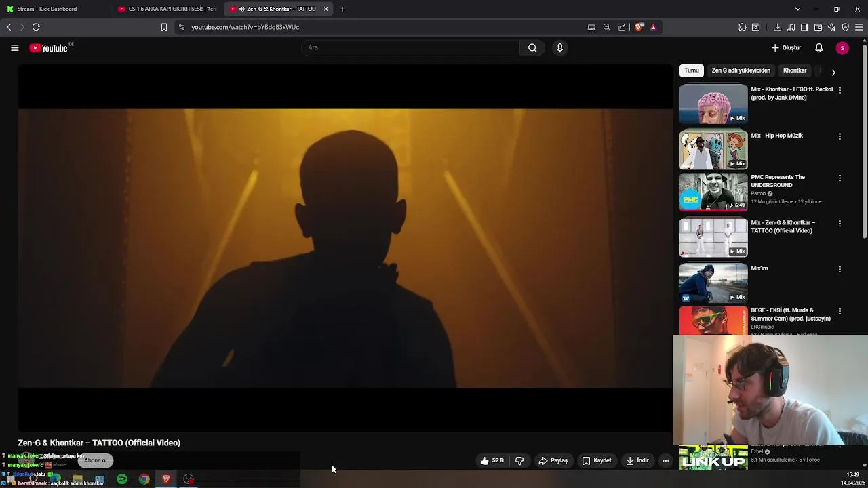Open the Brave Wallet icon

click(x=818, y=27)
